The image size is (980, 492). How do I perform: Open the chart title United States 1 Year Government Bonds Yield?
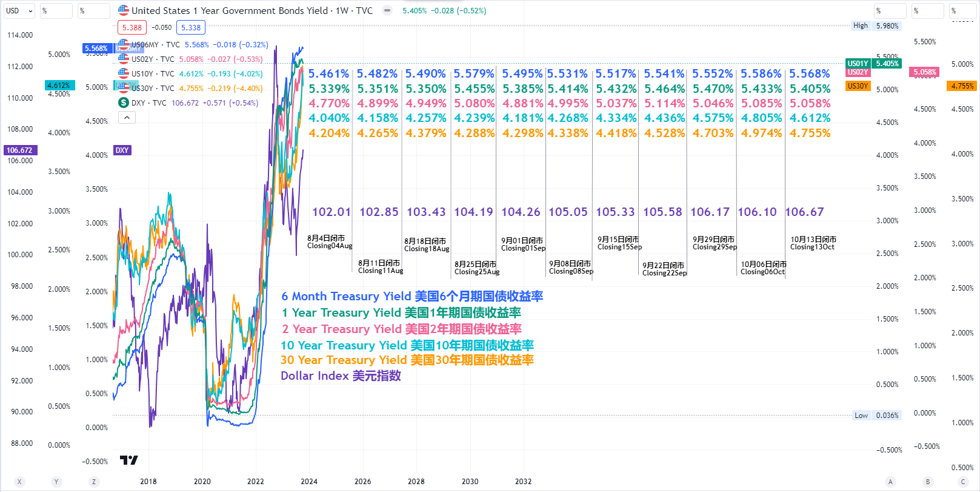pos(252,10)
